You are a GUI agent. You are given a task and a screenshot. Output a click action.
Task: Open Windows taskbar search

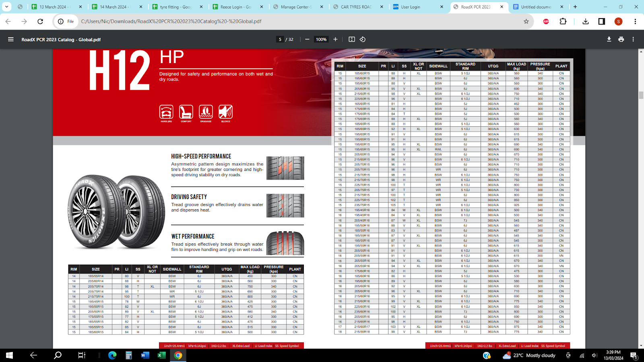[58, 355]
